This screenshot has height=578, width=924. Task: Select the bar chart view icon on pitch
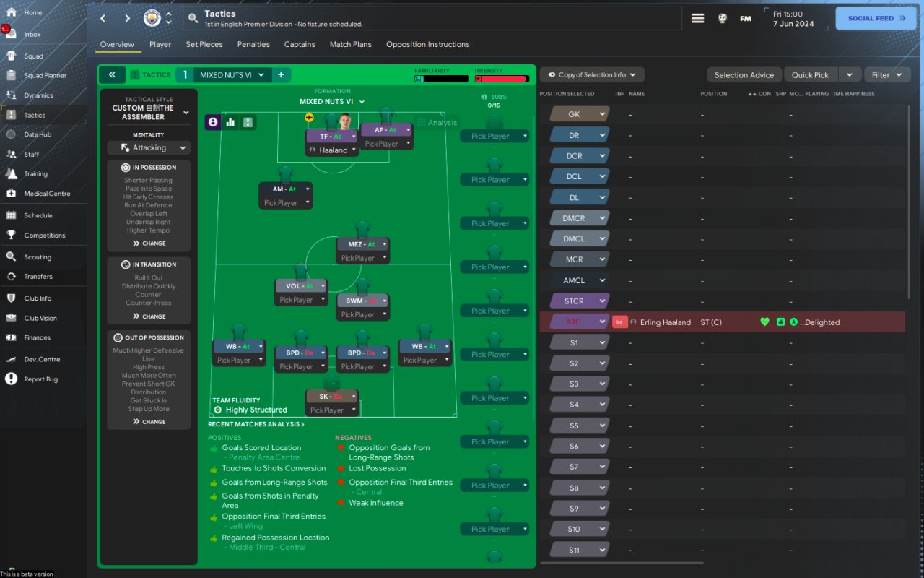[231, 122]
